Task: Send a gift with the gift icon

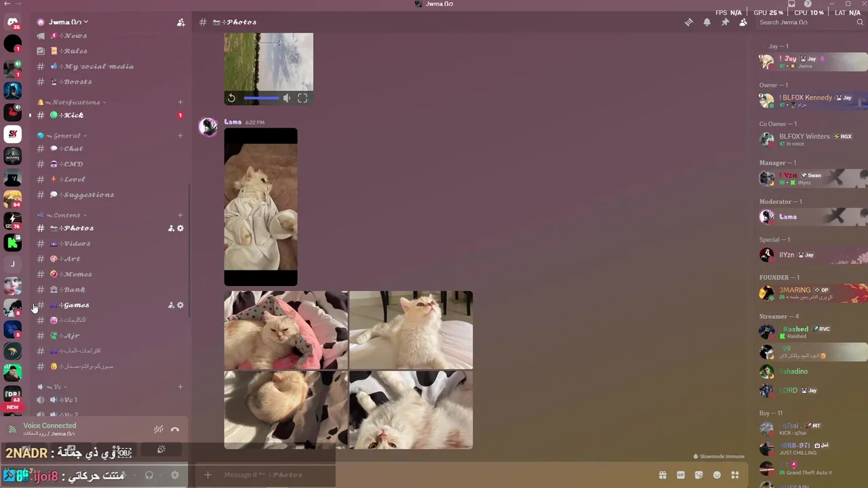Action: click(x=663, y=475)
